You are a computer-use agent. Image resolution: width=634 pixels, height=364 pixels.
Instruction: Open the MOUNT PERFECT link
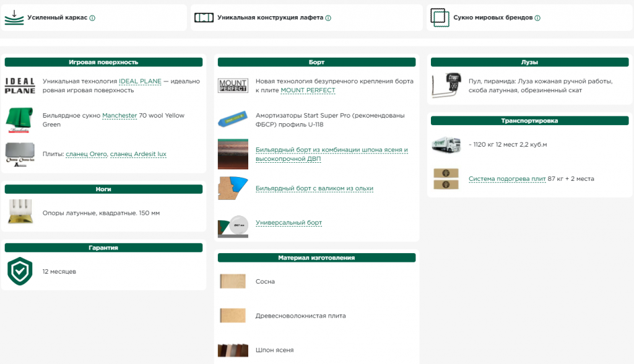(308, 90)
